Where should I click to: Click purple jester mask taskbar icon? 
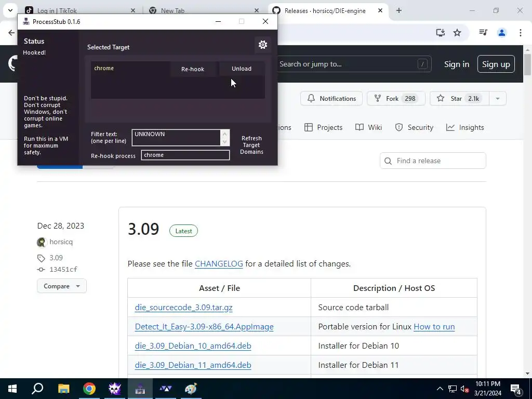click(x=115, y=389)
